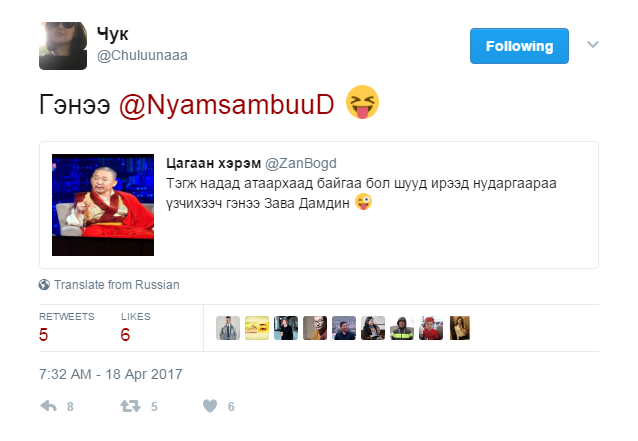Click the globe icon beside Translate
The height and width of the screenshot is (441, 638).
tap(44, 284)
